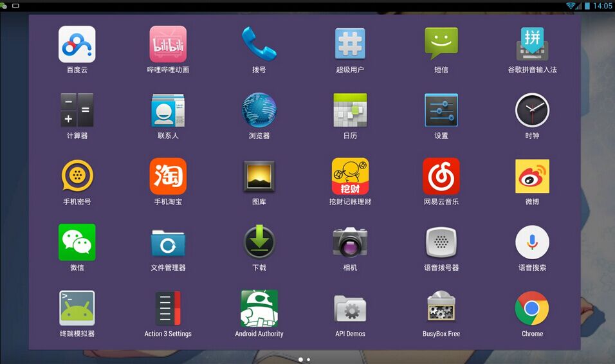Open 网易云音乐 music app
The width and height of the screenshot is (615, 364).
coord(441,176)
